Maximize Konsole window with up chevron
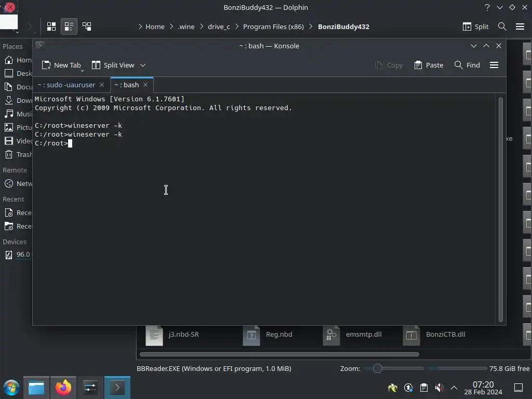 tap(486, 46)
